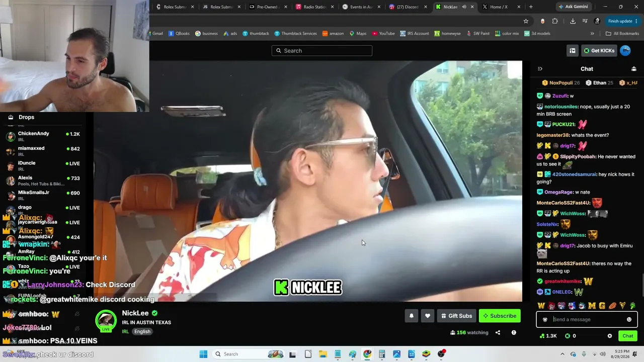Open the Kick icon left of Get KICKs
Image resolution: width=644 pixels, height=362 pixels.
[573, 50]
